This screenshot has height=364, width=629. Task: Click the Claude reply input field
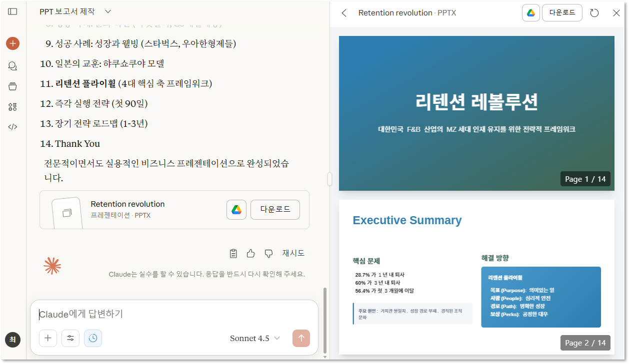pyautogui.click(x=150, y=314)
